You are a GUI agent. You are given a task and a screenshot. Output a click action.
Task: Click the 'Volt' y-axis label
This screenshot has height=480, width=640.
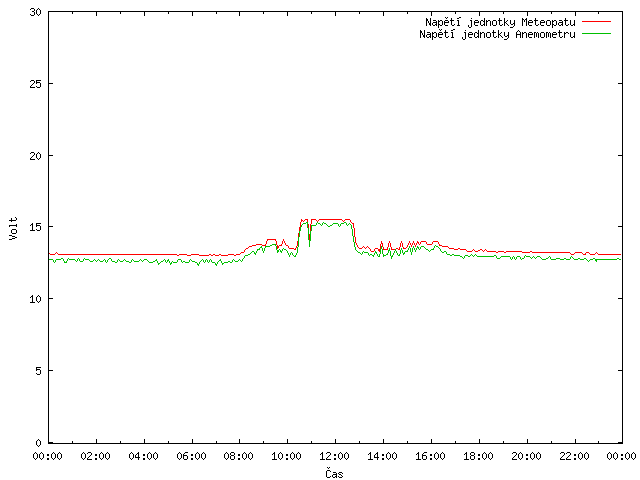pyautogui.click(x=13, y=228)
